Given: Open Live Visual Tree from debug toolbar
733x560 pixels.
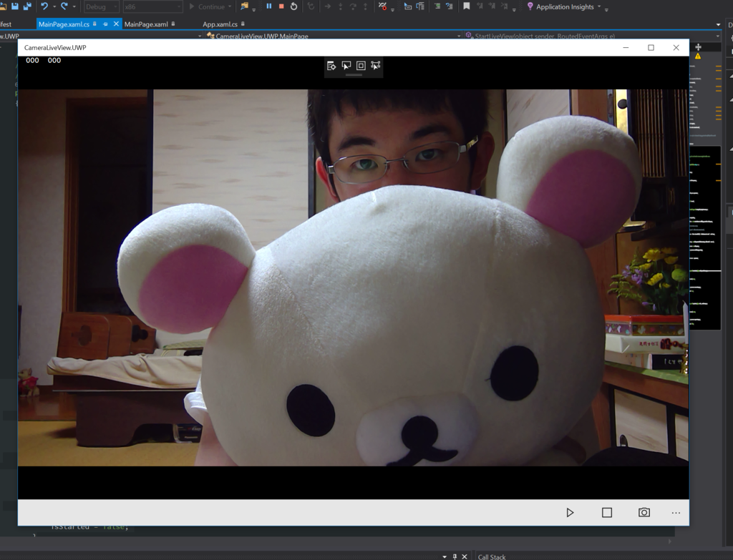Looking at the screenshot, I should coord(331,65).
